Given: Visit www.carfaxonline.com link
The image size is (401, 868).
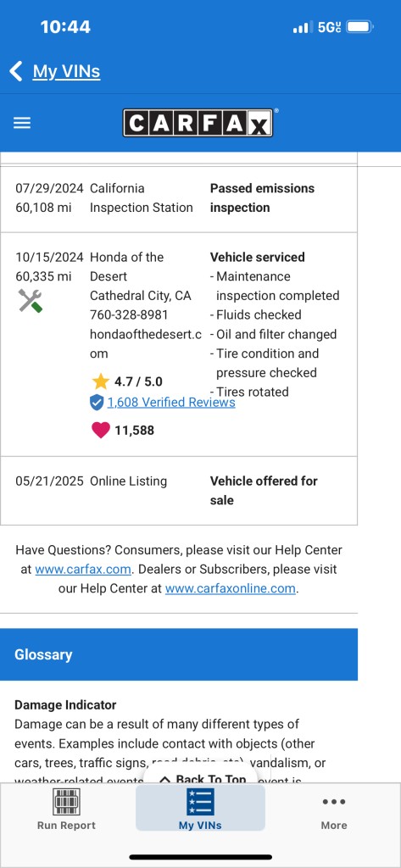Looking at the screenshot, I should tap(231, 588).
